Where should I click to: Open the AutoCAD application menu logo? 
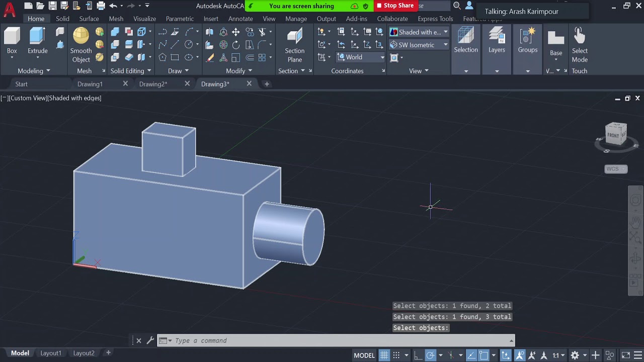[x=10, y=9]
